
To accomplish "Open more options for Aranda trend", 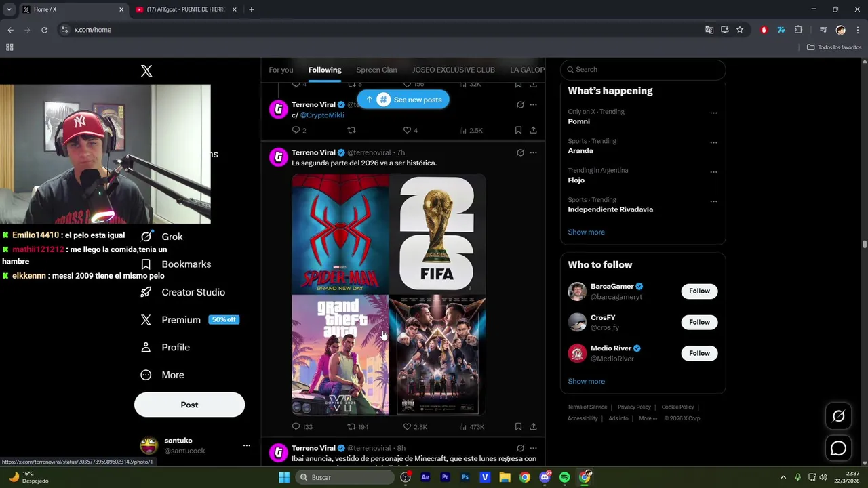I will (713, 143).
